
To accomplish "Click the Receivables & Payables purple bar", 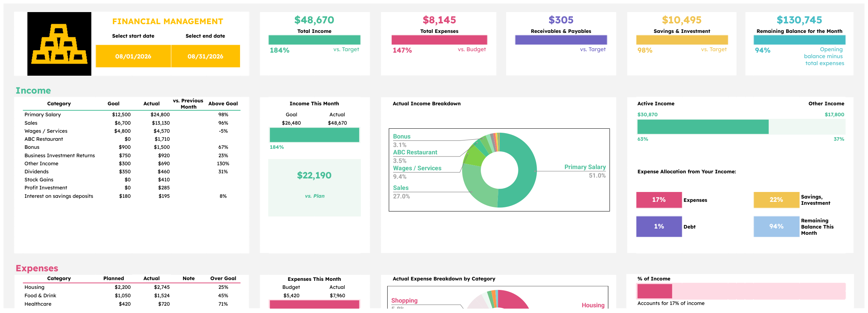I will pyautogui.click(x=561, y=40).
